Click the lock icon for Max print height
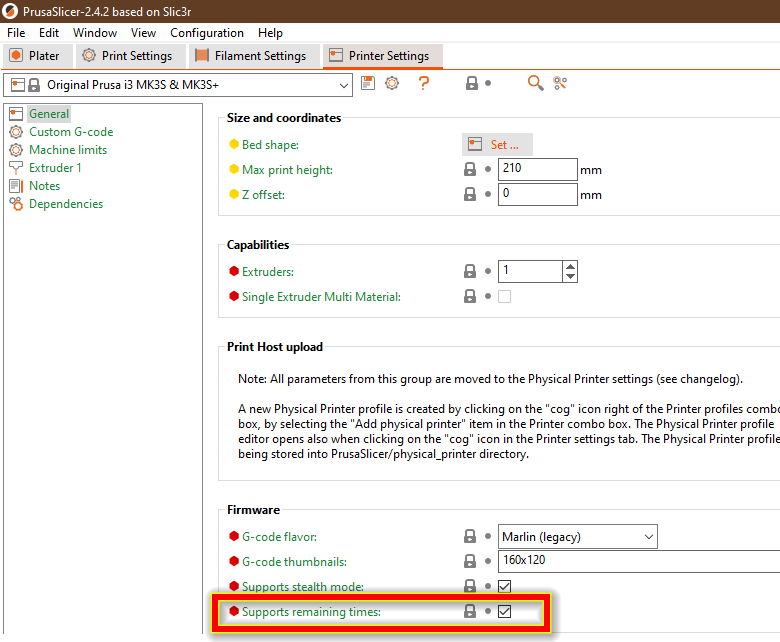 pyautogui.click(x=470, y=169)
